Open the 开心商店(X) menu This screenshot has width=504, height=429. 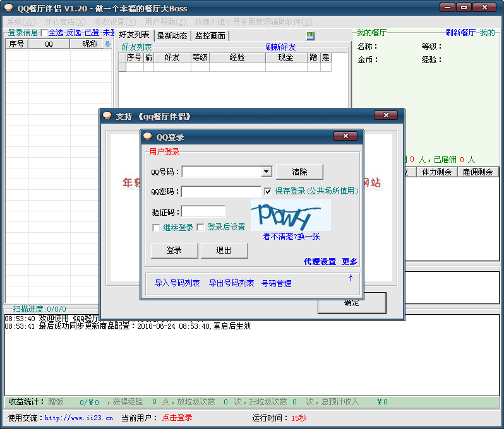coord(65,22)
